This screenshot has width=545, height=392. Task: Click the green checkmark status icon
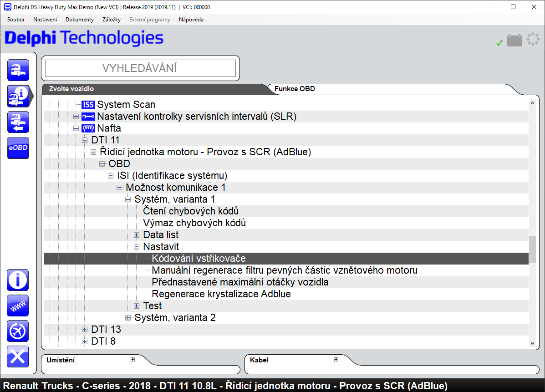click(x=499, y=43)
